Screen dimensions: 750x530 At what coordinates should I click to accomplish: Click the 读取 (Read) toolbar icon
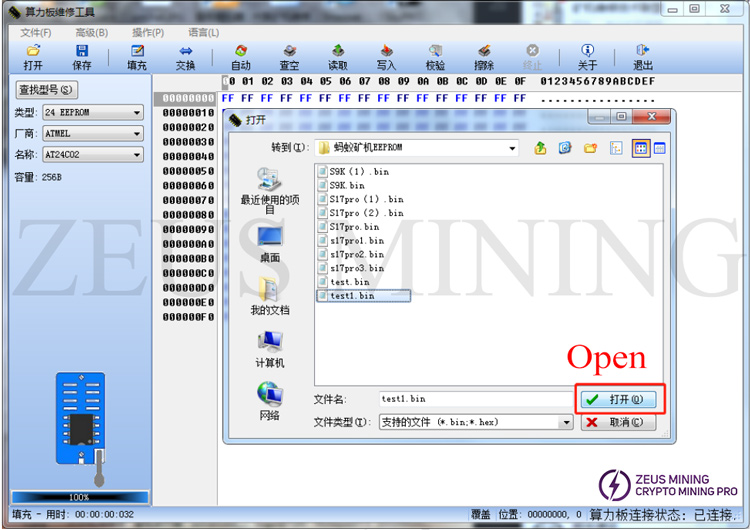[338, 57]
